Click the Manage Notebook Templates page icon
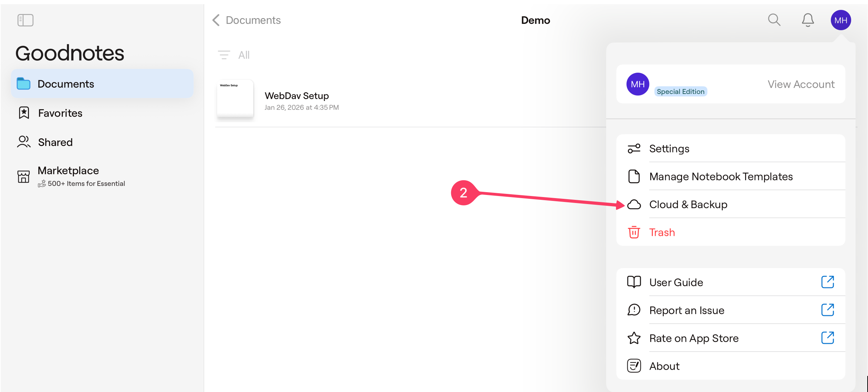The image size is (868, 392). [x=634, y=176]
